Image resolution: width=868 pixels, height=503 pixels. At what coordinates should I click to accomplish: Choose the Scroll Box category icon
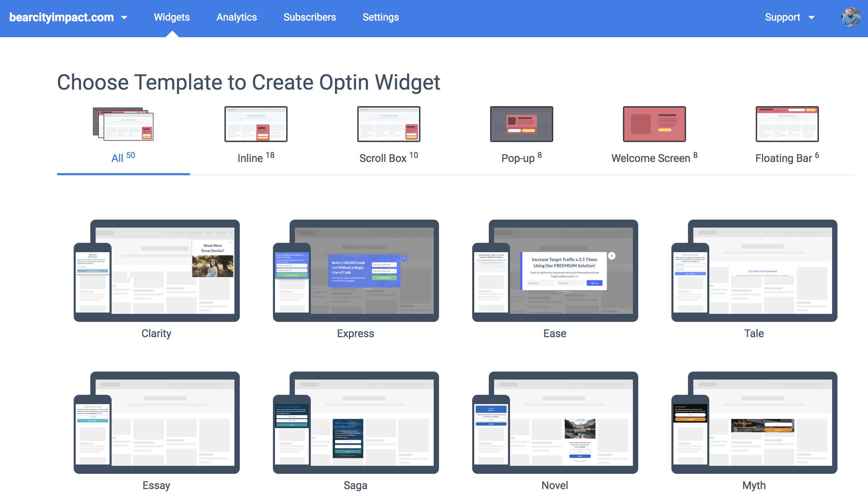tap(389, 124)
